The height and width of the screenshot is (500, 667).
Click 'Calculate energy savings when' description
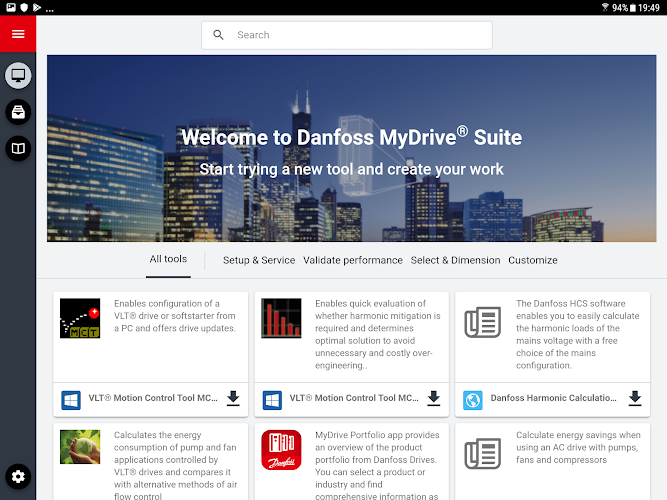[578, 447]
